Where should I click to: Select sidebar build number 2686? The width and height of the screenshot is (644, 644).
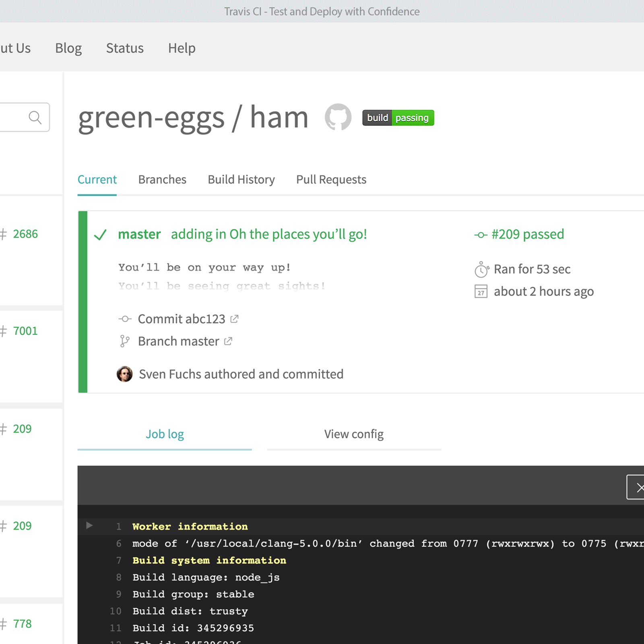tap(25, 234)
